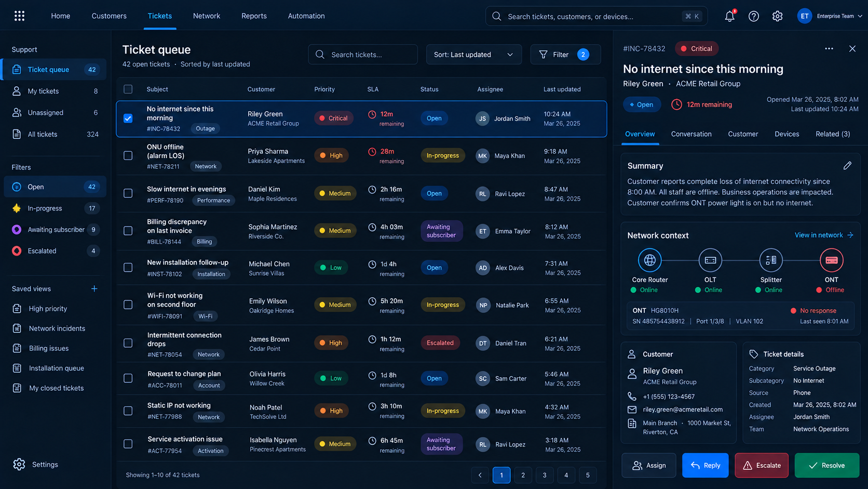Open the more options ellipsis on ticket panel
The width and height of the screenshot is (868, 489).
point(829,48)
